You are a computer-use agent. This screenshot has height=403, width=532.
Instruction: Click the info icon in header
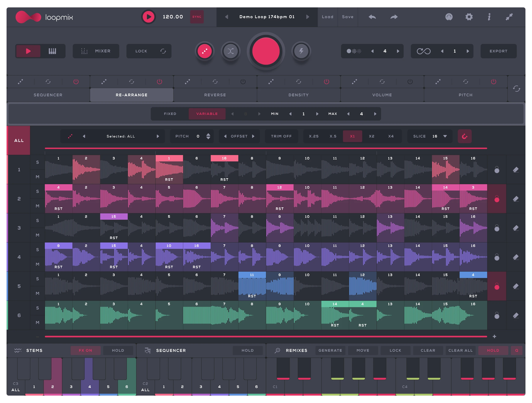click(489, 17)
